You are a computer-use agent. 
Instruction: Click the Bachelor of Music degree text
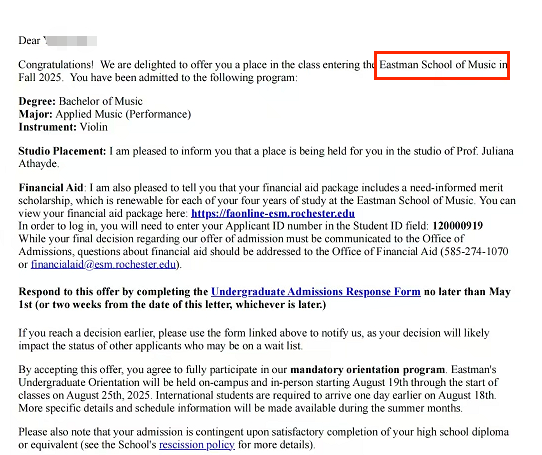101,101
